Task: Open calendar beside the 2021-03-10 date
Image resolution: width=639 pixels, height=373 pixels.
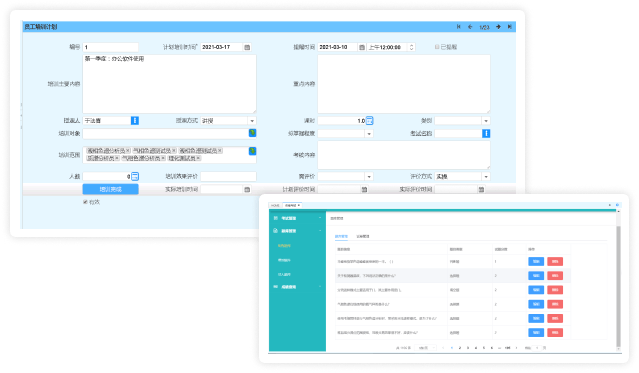Action: tap(362, 47)
